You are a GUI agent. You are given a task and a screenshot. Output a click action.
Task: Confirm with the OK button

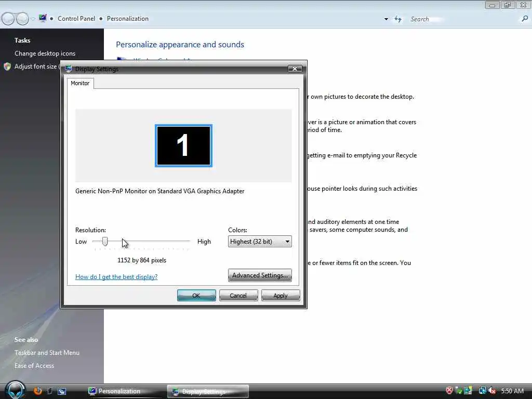[196, 296]
